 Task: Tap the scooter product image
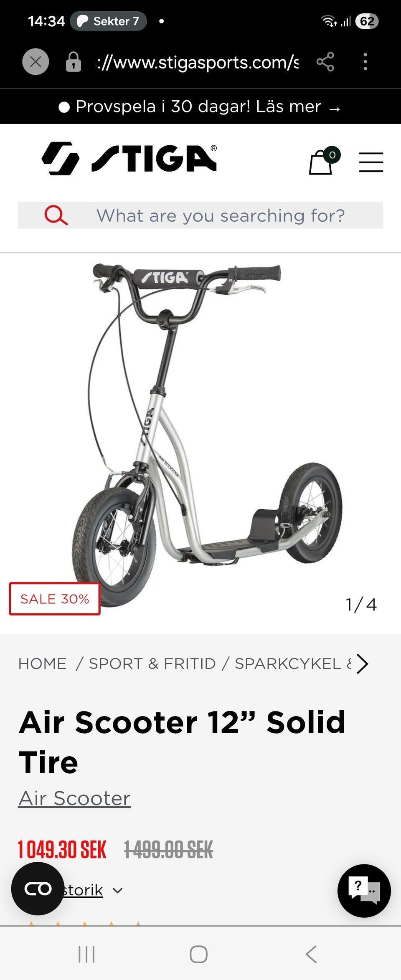[x=200, y=434]
